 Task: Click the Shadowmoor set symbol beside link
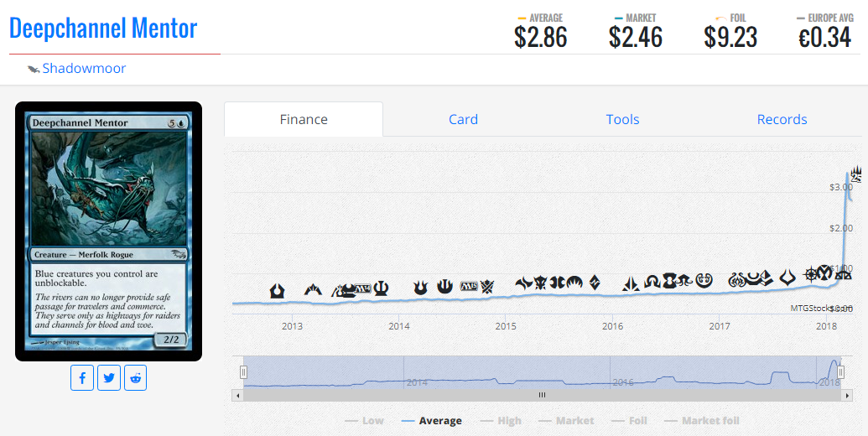[x=34, y=69]
